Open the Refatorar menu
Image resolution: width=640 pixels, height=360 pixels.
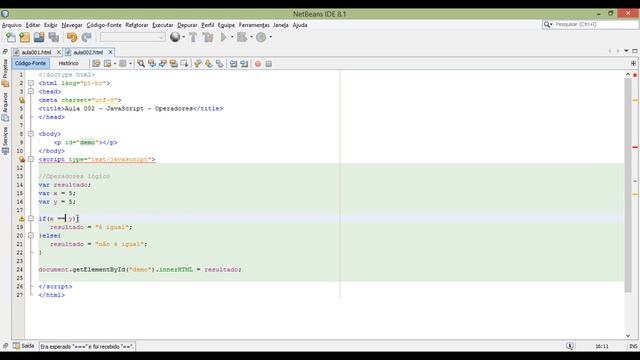137,25
